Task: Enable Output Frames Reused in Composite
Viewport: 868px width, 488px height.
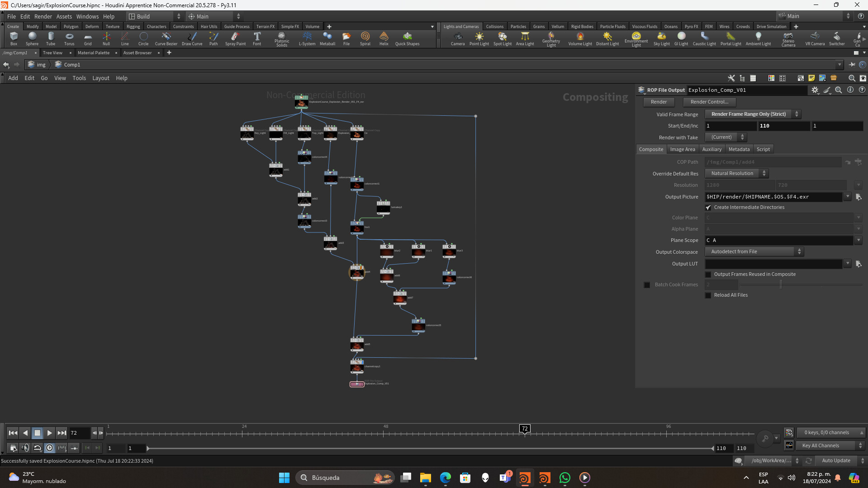Action: (x=708, y=275)
